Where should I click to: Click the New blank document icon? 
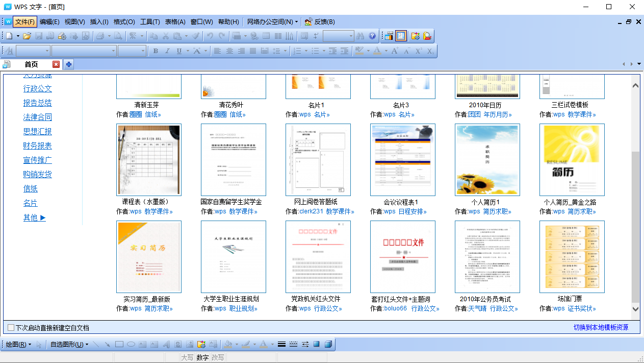(9, 36)
